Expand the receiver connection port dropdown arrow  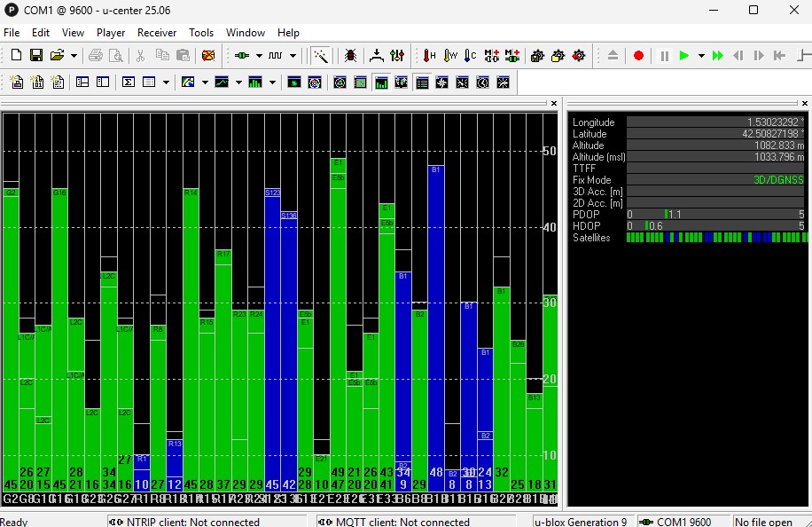pyautogui.click(x=258, y=55)
